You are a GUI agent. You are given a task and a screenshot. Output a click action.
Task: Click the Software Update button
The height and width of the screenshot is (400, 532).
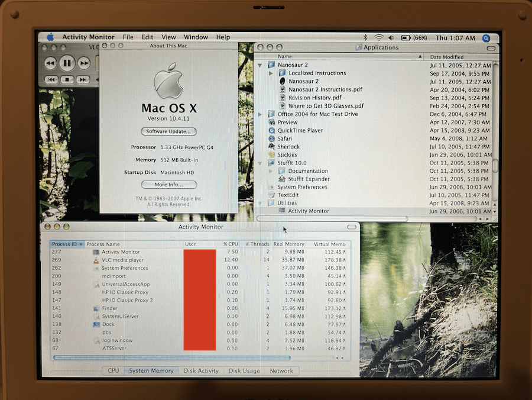pos(168,131)
